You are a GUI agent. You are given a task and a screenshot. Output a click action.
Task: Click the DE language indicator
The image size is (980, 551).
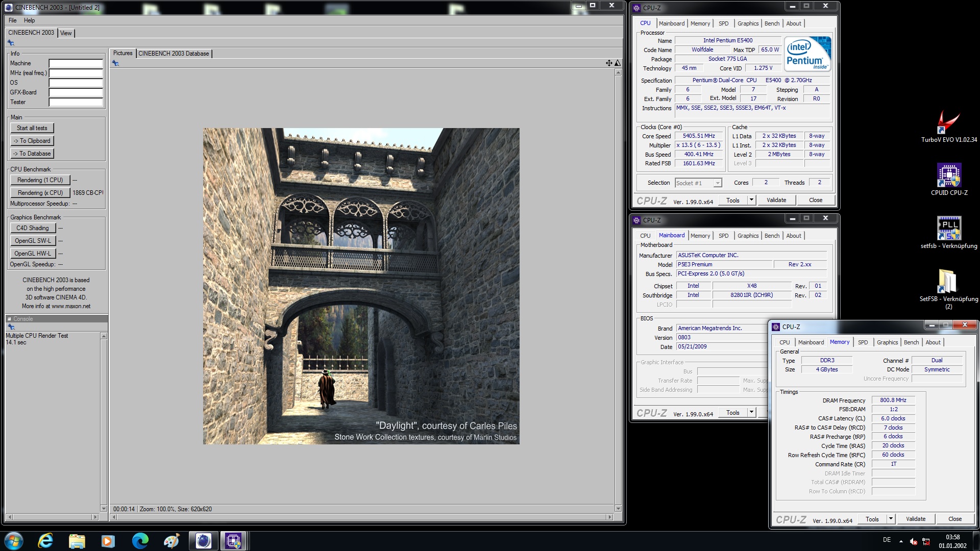[x=887, y=540]
